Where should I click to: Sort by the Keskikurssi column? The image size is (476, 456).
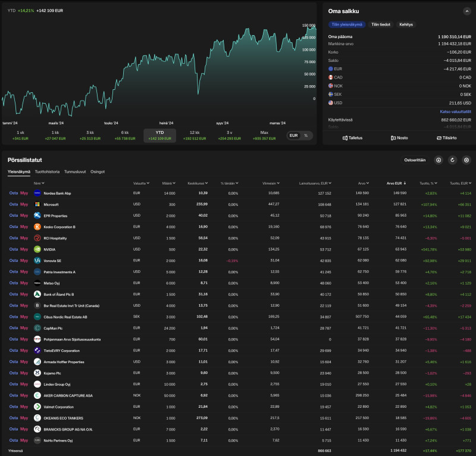198,183
